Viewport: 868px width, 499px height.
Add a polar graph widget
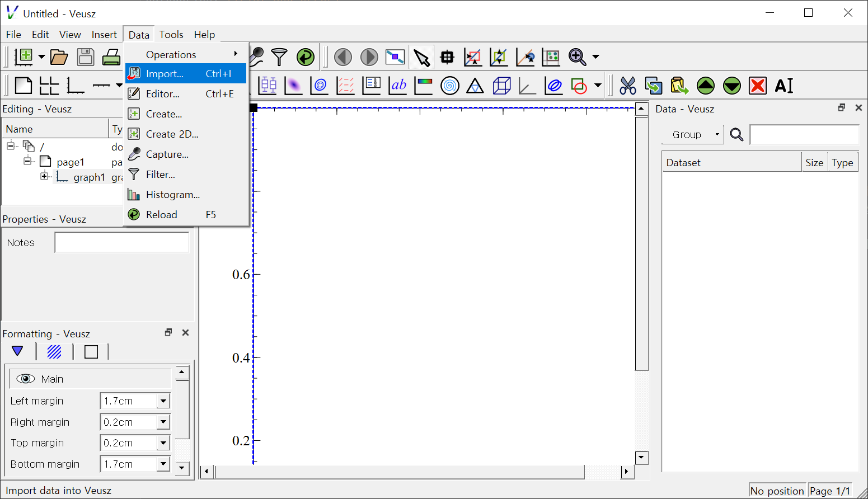pyautogui.click(x=450, y=86)
